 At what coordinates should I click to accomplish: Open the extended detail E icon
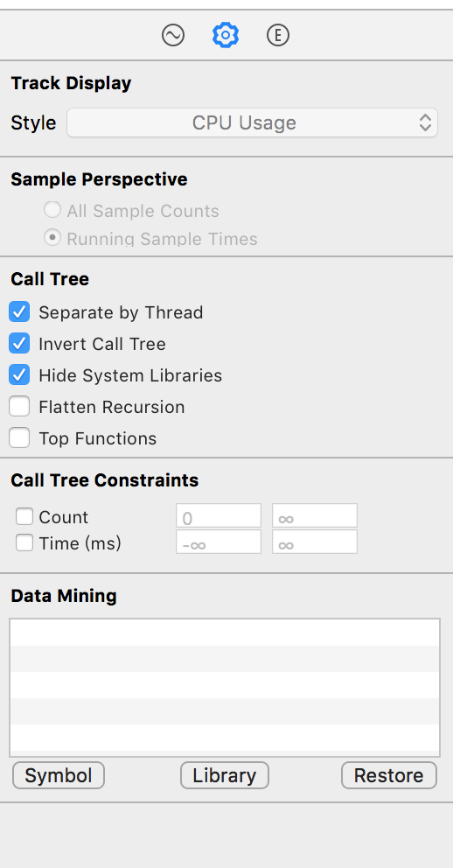278,36
